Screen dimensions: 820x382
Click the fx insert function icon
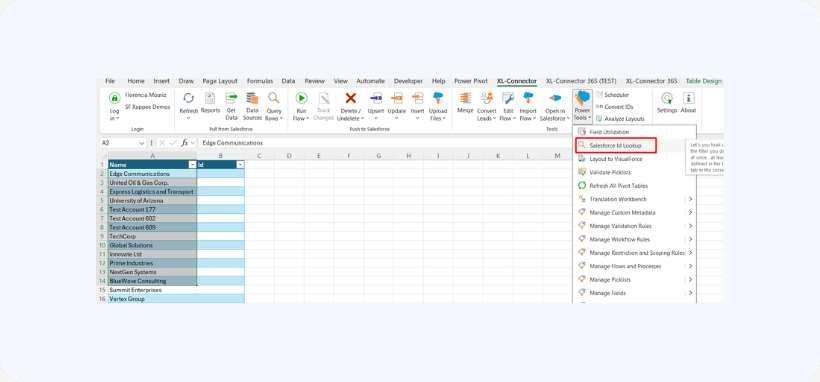click(x=185, y=143)
